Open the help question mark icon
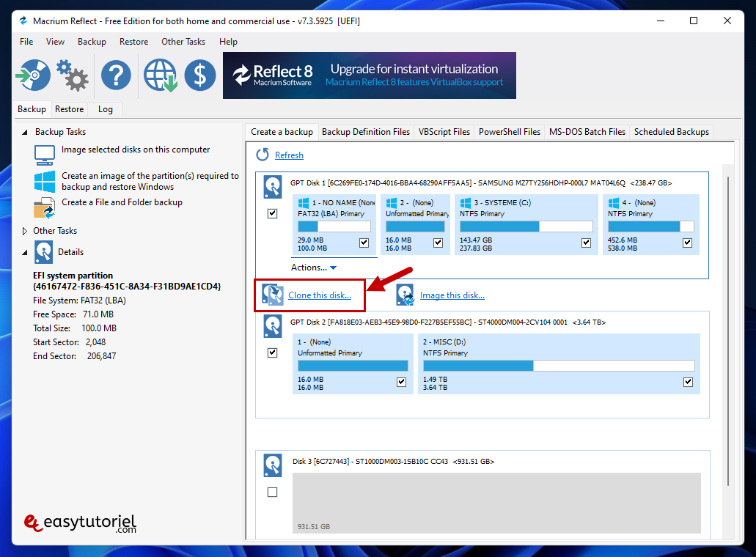Screen dimensions: 756x557 116,75
